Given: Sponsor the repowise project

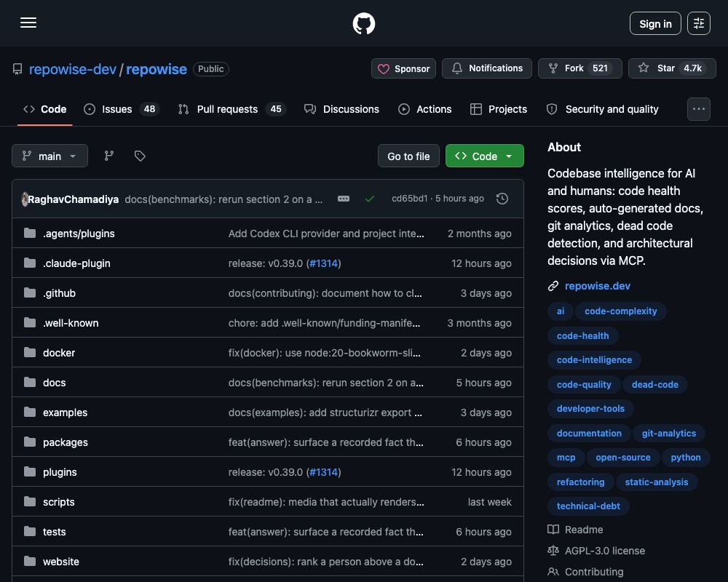Looking at the screenshot, I should coord(403,68).
